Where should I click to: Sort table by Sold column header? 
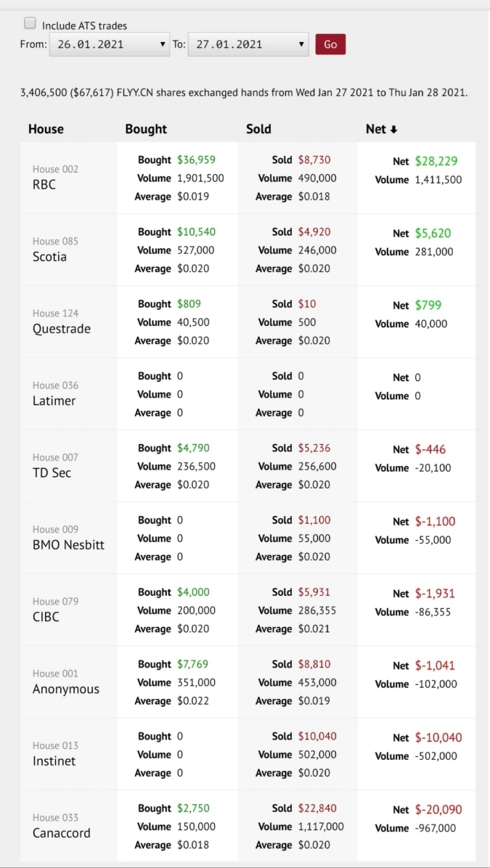(x=258, y=129)
